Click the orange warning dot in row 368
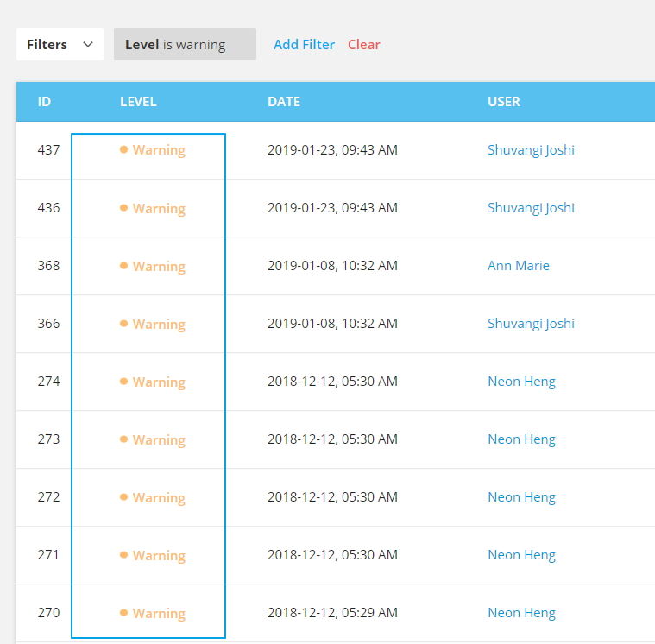 pos(123,265)
